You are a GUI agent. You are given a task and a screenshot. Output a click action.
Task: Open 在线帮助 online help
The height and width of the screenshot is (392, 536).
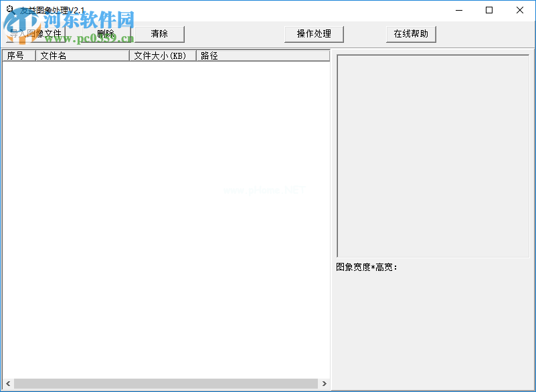[411, 34]
